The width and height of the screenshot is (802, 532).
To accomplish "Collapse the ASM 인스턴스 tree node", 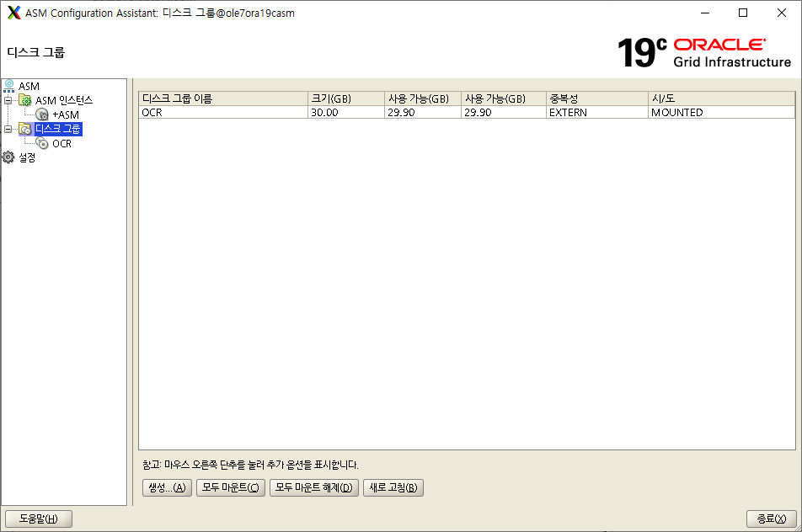I will pos(8,100).
